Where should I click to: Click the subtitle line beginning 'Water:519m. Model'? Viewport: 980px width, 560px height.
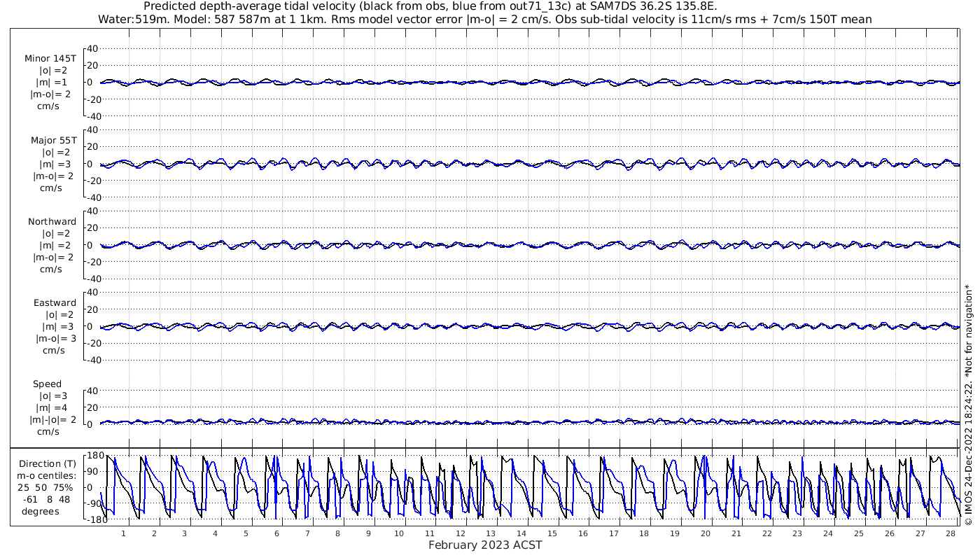click(x=486, y=20)
